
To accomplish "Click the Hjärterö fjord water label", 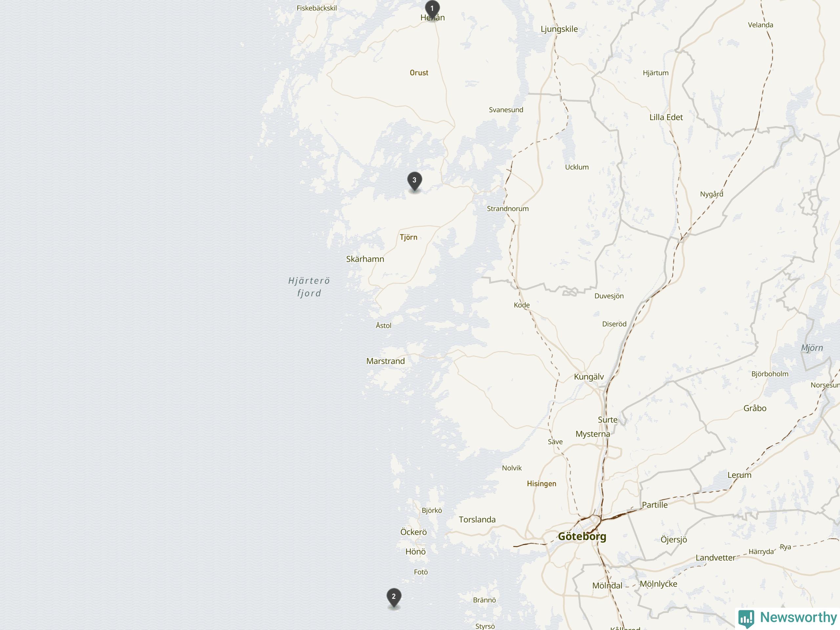I will 309,287.
